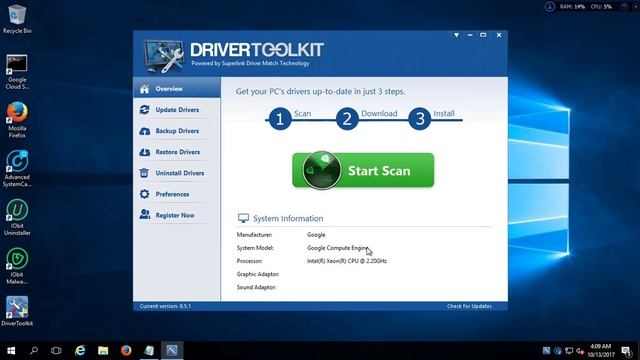This screenshot has height=360, width=640.
Task: Click the Advanced SystemCare tray icon
Action: point(558,351)
